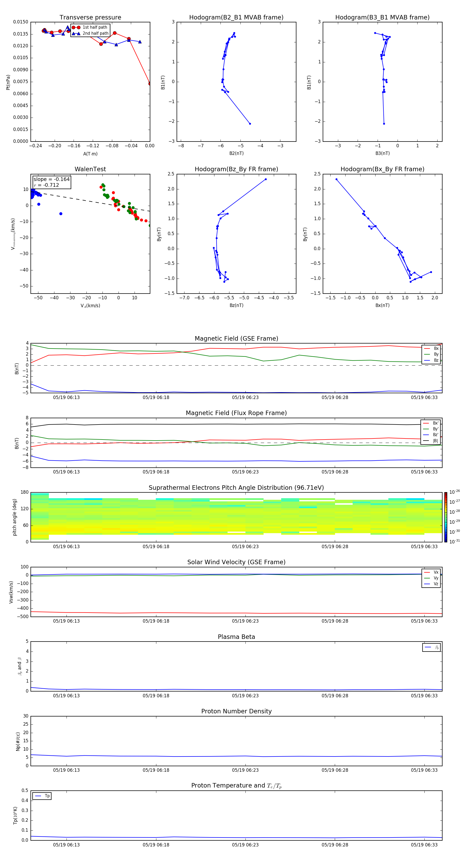The image size is (473, 868).
Task: Click "05/19 06:28" tick under Solar Wind Velocity plot
Action: point(335,621)
